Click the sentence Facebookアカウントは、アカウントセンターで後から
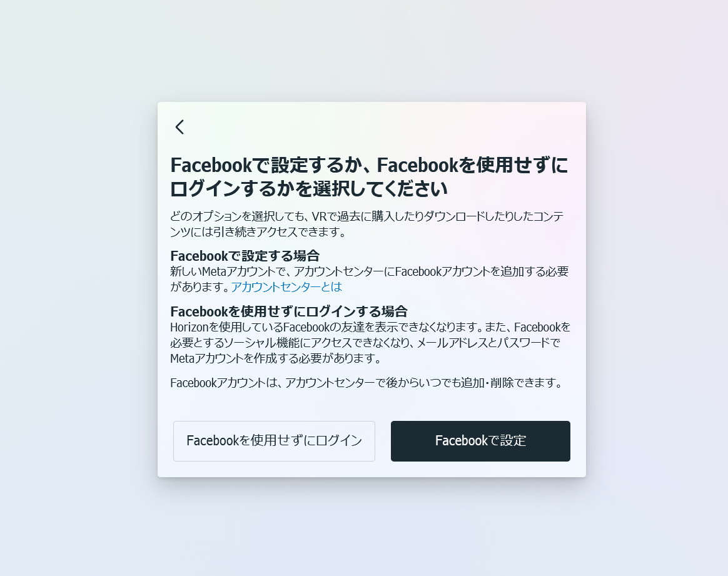 [367, 383]
